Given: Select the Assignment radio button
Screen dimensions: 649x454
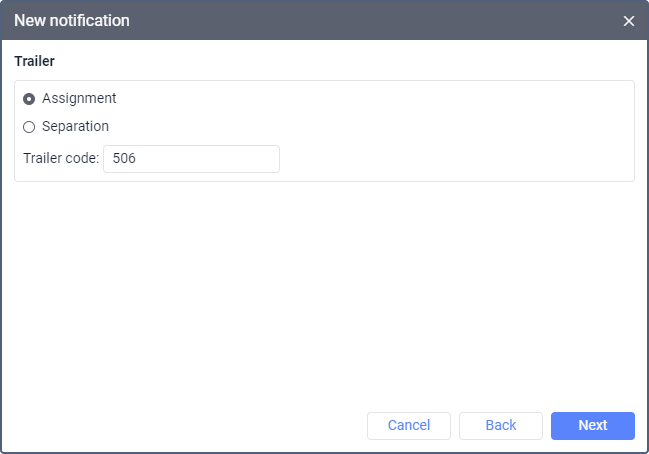Looking at the screenshot, I should [29, 99].
